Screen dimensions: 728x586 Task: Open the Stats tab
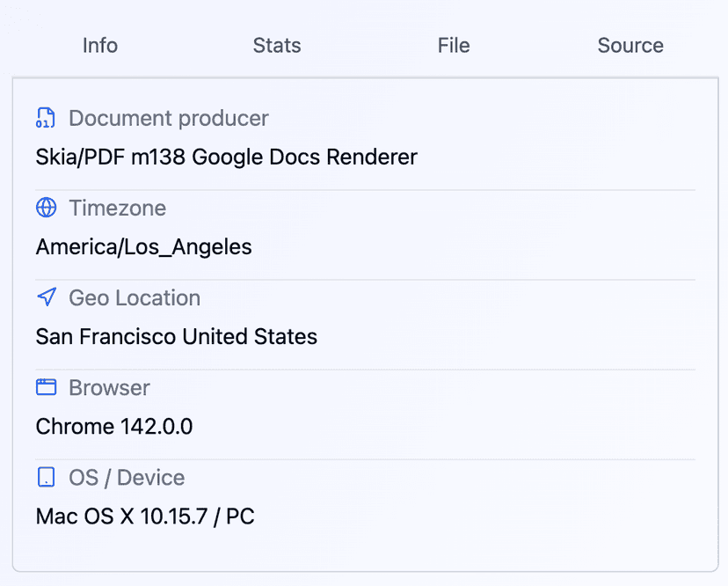click(277, 46)
